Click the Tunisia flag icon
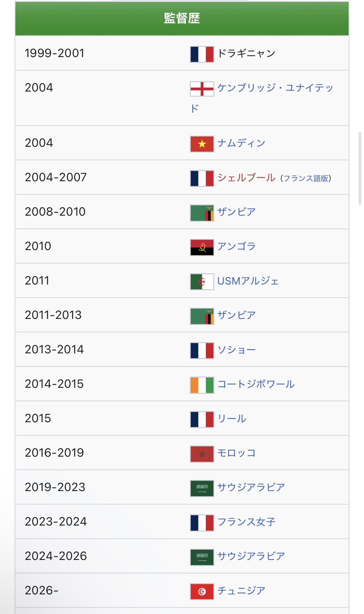Viewport: 364px width, 614px height. [x=202, y=592]
